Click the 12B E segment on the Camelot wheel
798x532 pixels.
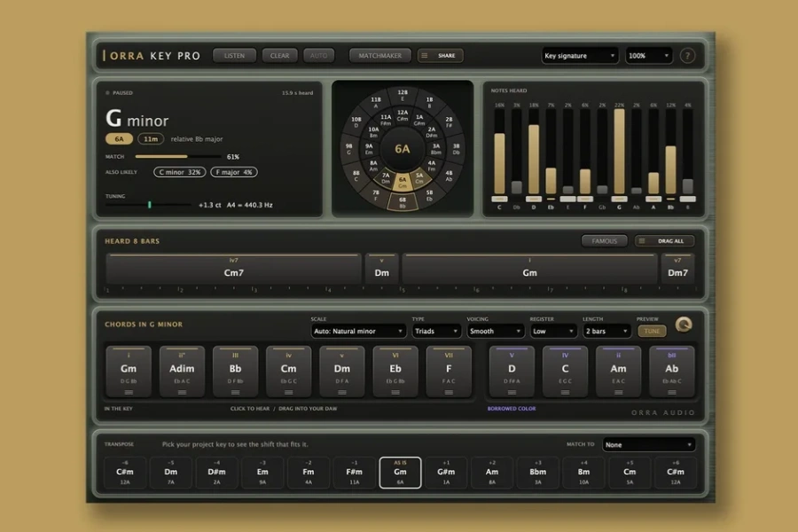403,95
